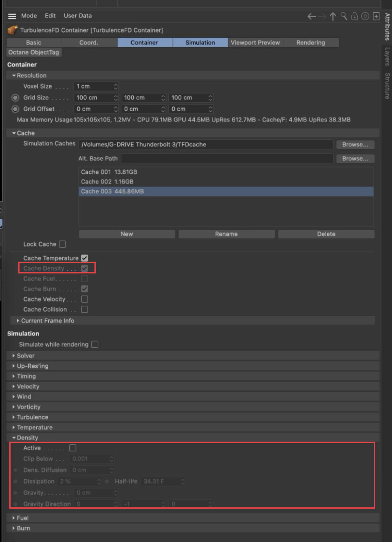The height and width of the screenshot is (542, 392).
Task: Click the circular target mode icon
Action: pyautogui.click(x=365, y=16)
